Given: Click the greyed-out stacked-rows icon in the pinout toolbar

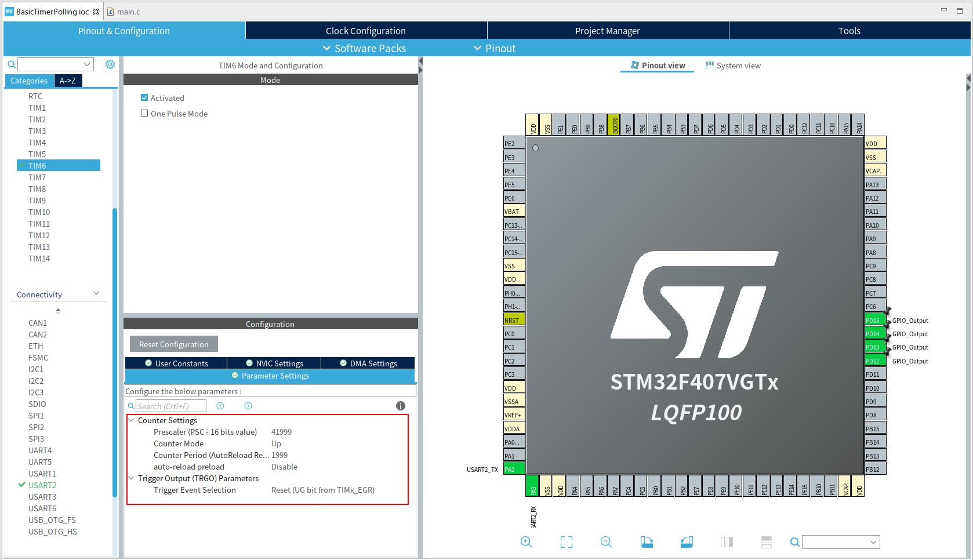Looking at the screenshot, I should pyautogui.click(x=767, y=542).
